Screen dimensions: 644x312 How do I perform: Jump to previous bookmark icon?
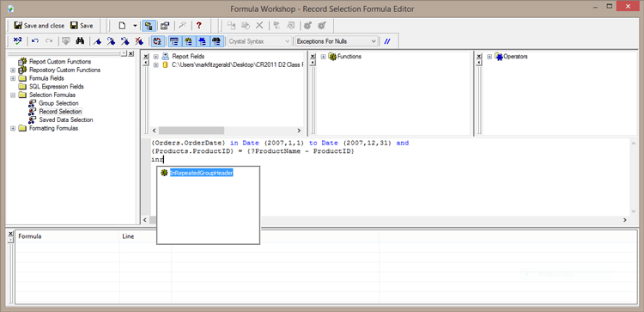click(x=125, y=40)
